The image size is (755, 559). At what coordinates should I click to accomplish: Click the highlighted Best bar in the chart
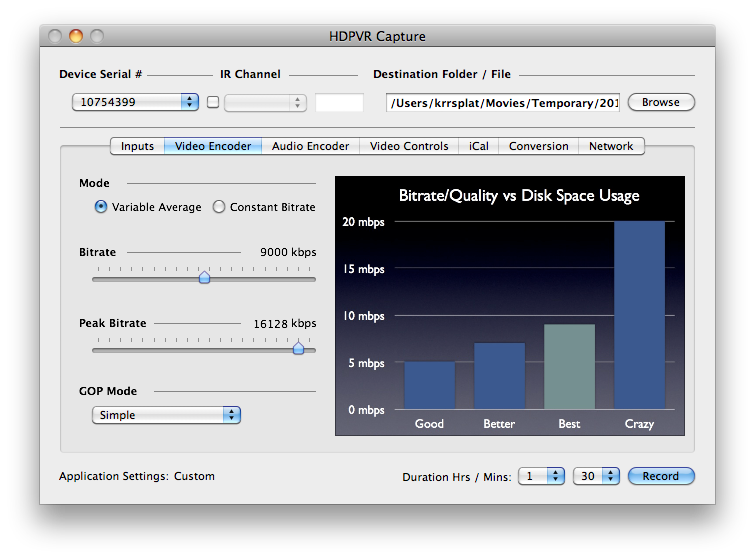pyautogui.click(x=569, y=366)
